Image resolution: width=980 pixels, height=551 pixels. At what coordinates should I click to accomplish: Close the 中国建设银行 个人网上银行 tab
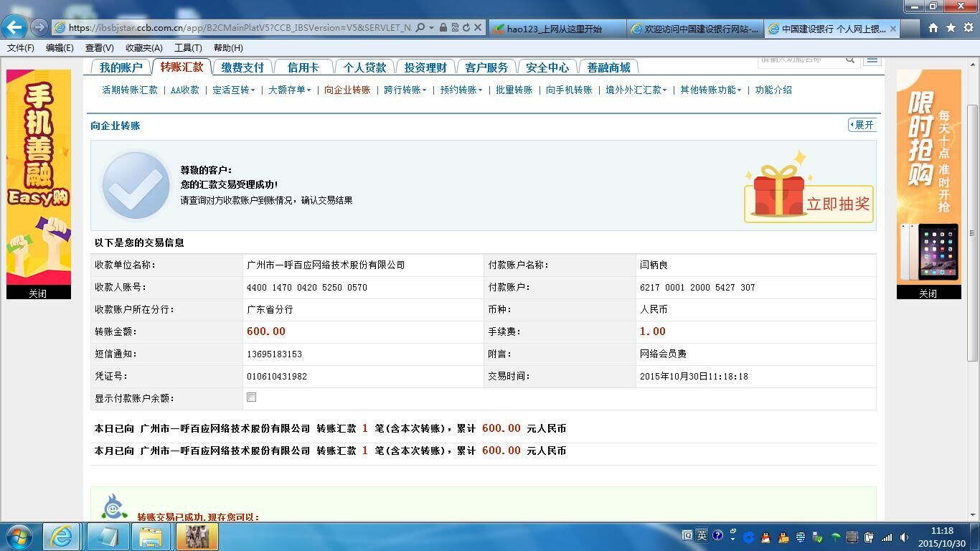coord(893,29)
